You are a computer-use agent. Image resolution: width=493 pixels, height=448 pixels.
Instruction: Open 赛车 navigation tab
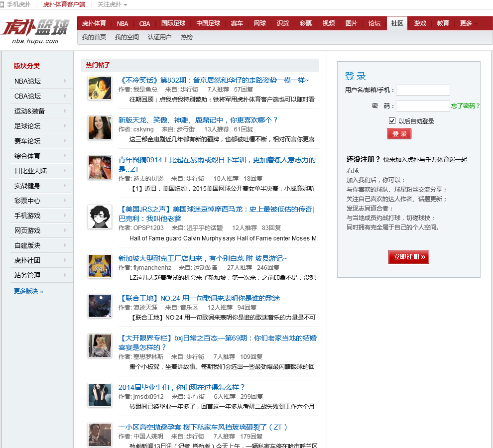point(237,23)
